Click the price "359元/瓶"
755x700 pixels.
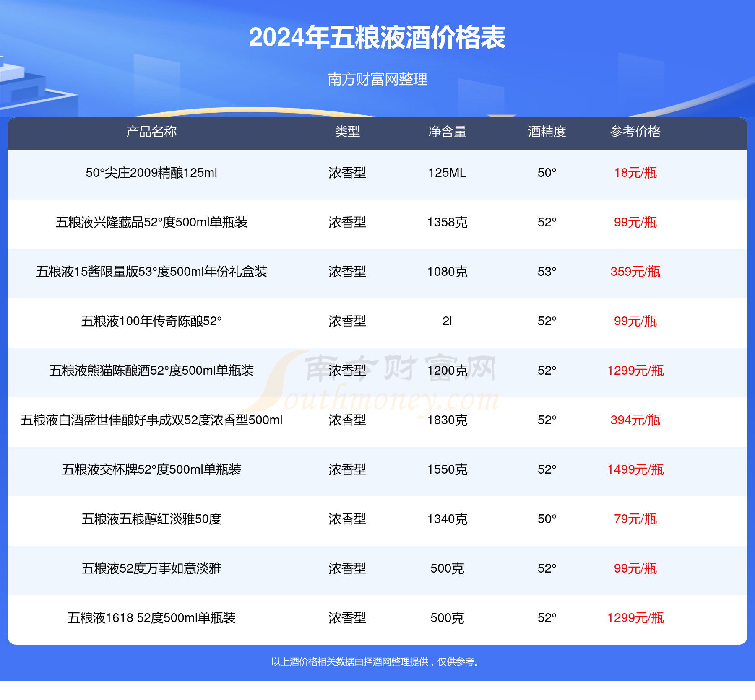click(x=635, y=272)
